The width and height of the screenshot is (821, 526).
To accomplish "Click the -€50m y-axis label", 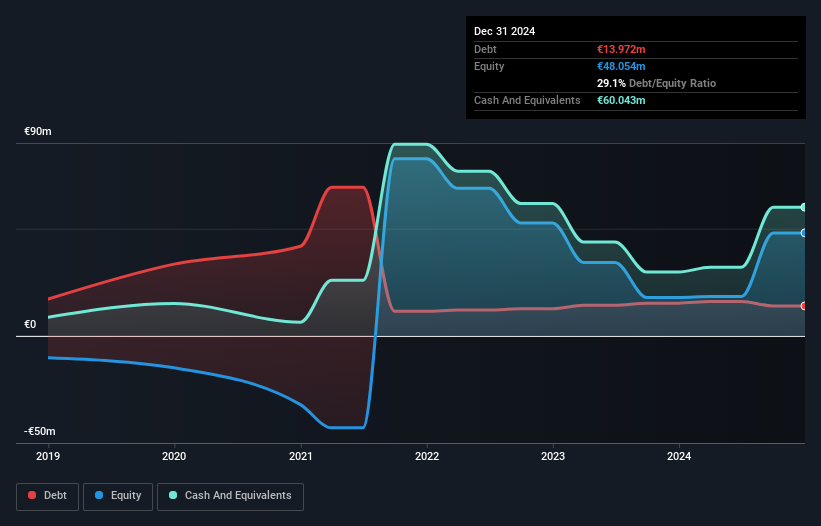I will (x=40, y=431).
